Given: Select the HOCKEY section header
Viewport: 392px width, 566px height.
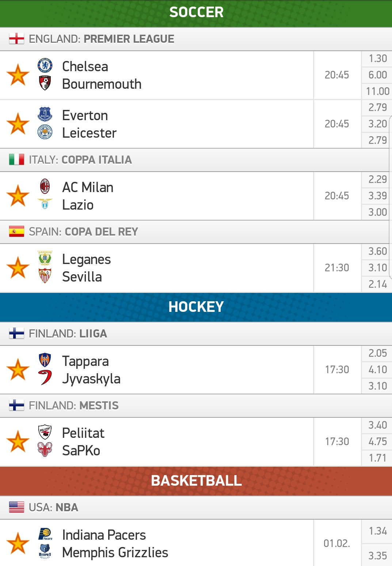Looking at the screenshot, I should pos(196,307).
